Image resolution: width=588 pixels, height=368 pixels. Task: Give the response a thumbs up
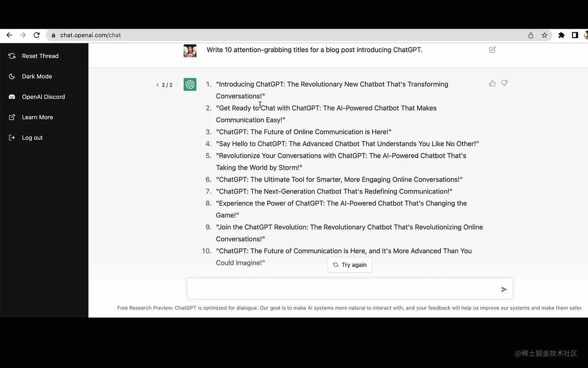(492, 83)
